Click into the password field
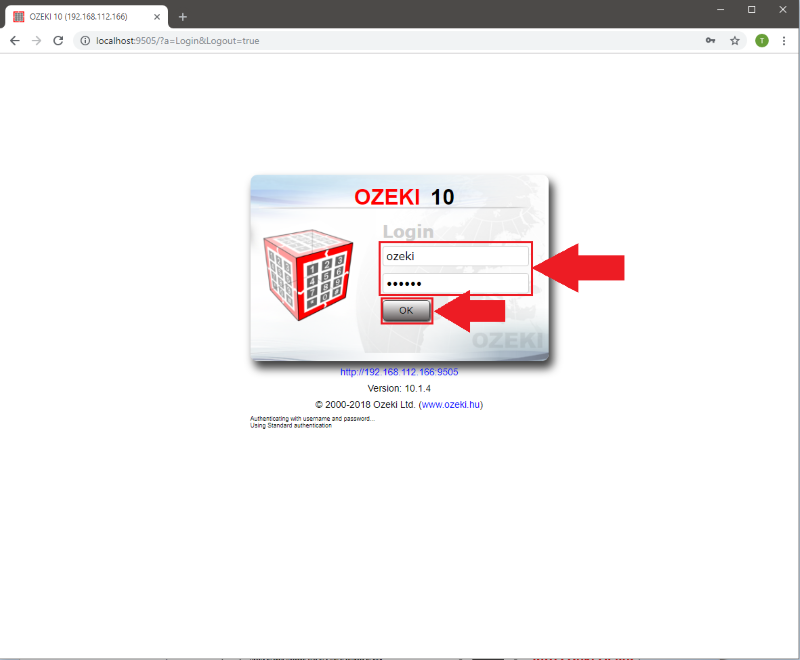 pos(455,284)
